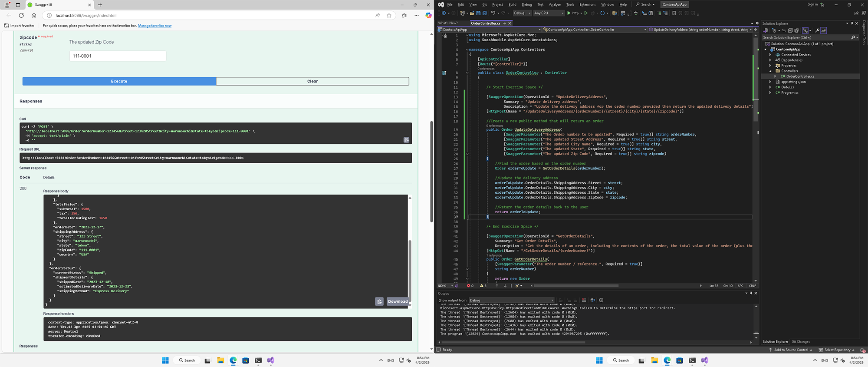Open the Build menu in Visual Studio

[x=512, y=4]
